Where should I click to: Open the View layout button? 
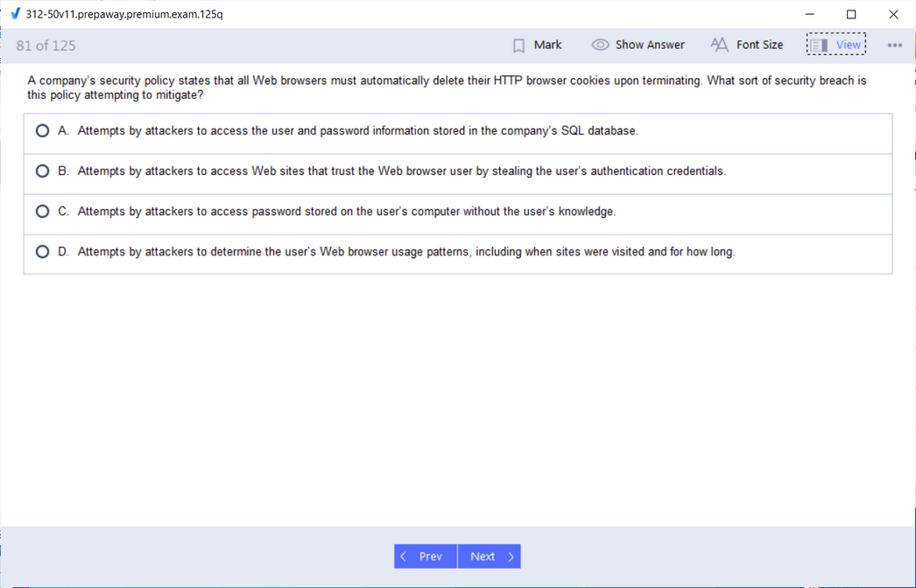tap(836, 45)
